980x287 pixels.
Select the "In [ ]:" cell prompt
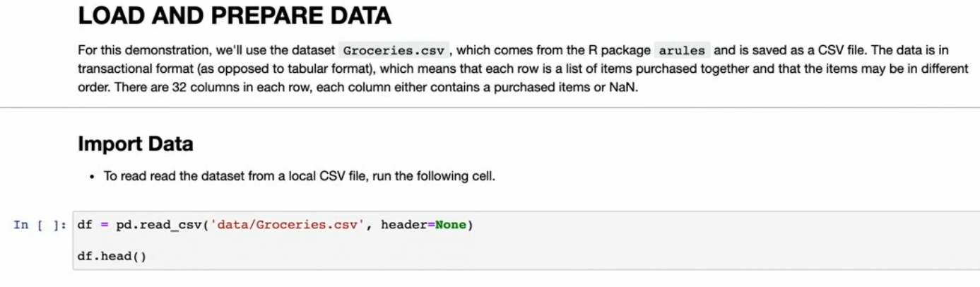point(40,225)
